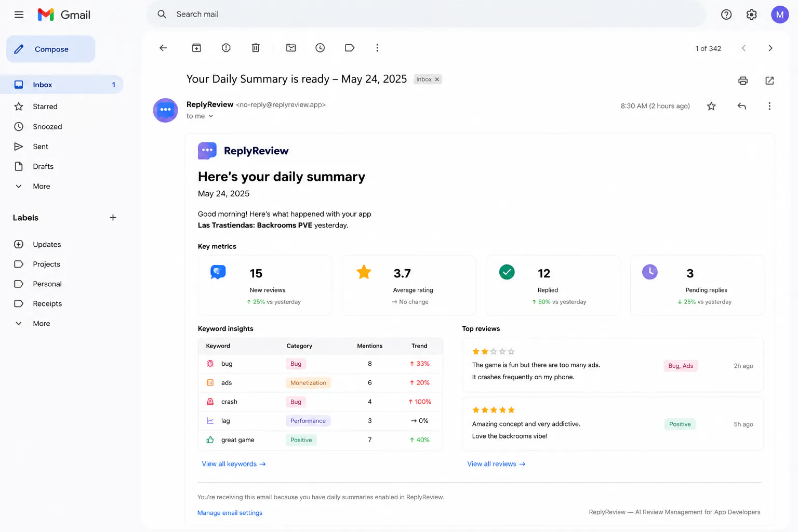Mark email as unread via the envelope icon
This screenshot has width=798, height=532.
291,48
